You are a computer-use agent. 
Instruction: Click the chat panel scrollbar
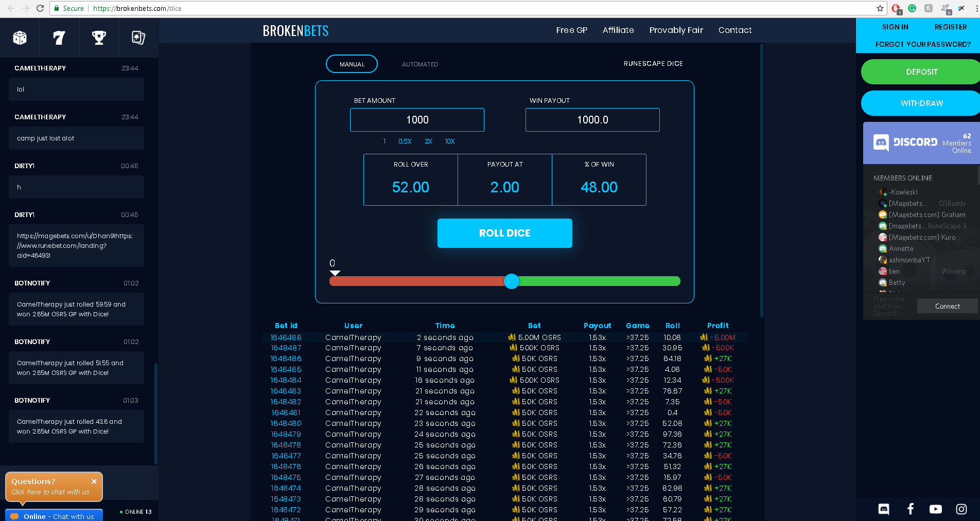click(156, 414)
